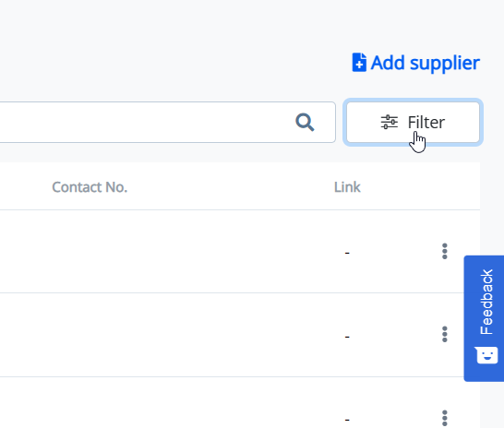Select the first row's Link dash value
The width and height of the screenshot is (504, 428).
347,253
